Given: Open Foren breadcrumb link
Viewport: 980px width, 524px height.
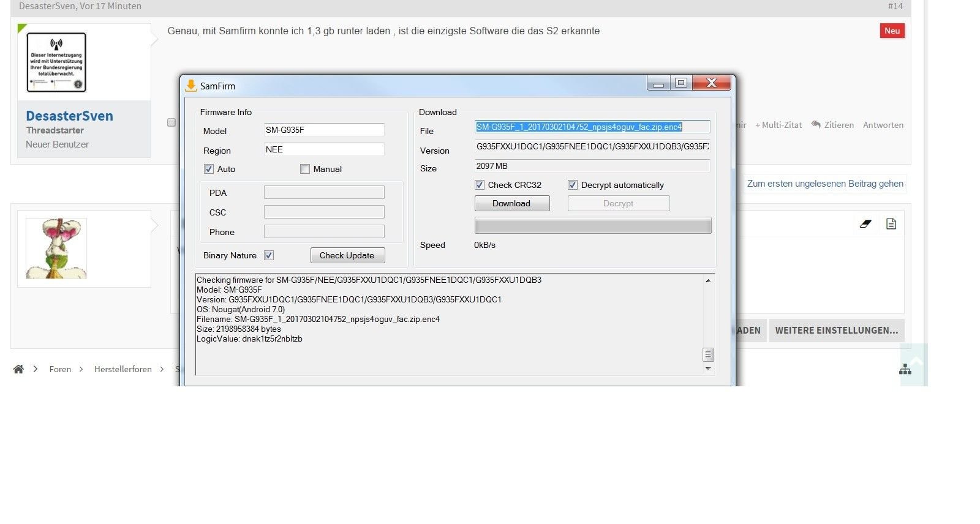Looking at the screenshot, I should [60, 369].
